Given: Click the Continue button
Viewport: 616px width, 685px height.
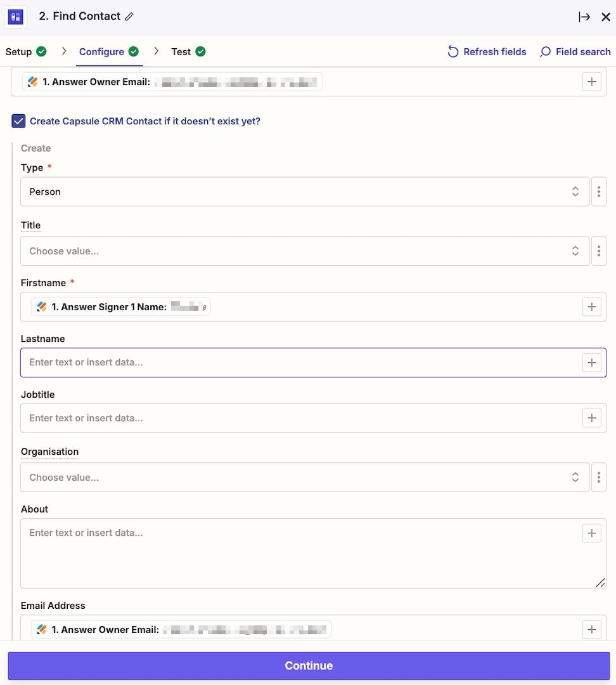Looking at the screenshot, I should [x=309, y=665].
